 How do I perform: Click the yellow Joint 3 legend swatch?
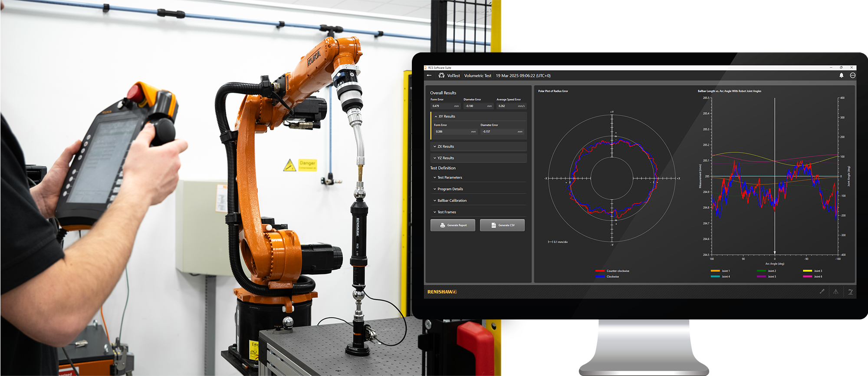(807, 271)
